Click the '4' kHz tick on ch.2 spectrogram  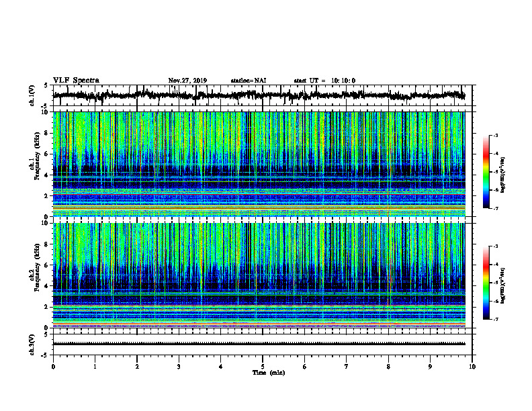(47, 286)
